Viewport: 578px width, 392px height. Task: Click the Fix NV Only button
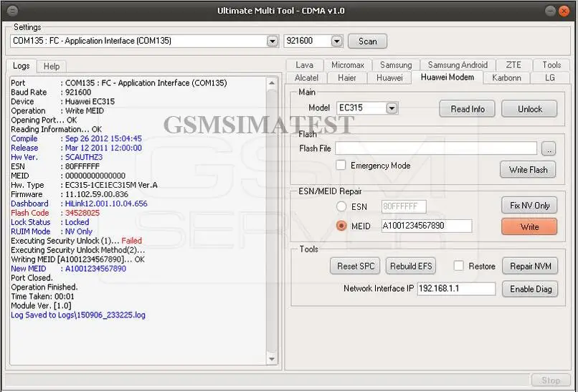coord(529,206)
